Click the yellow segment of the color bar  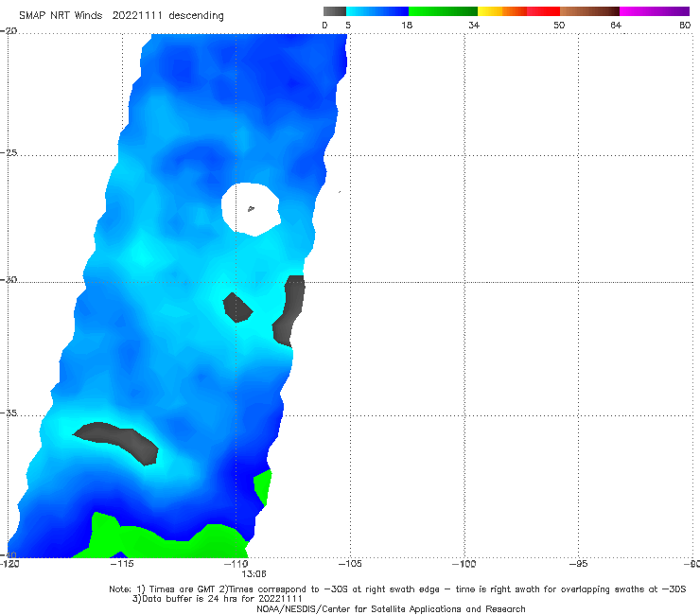click(x=490, y=11)
